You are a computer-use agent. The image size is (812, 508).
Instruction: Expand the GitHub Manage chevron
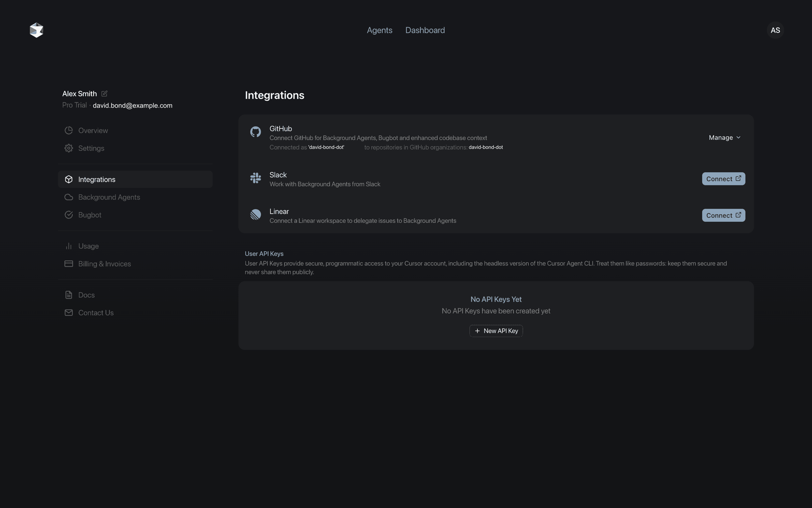tap(738, 138)
